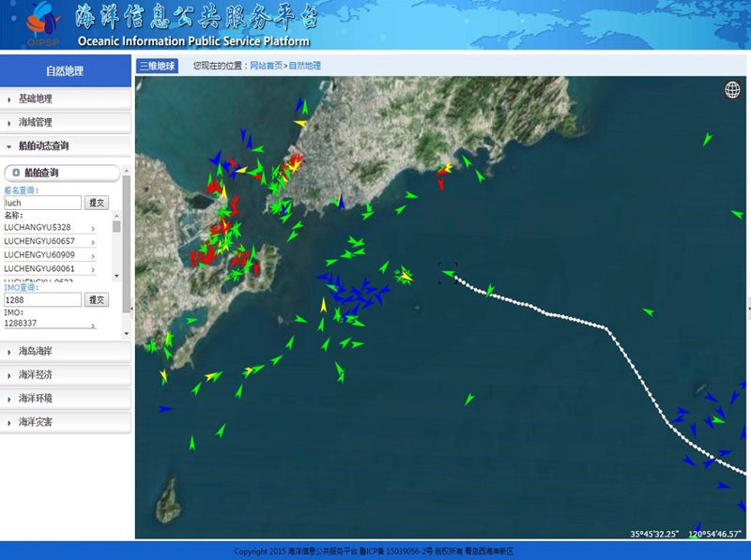Go to 网站首页 in the breadcrumb
This screenshot has width=751, height=560.
coord(267,66)
